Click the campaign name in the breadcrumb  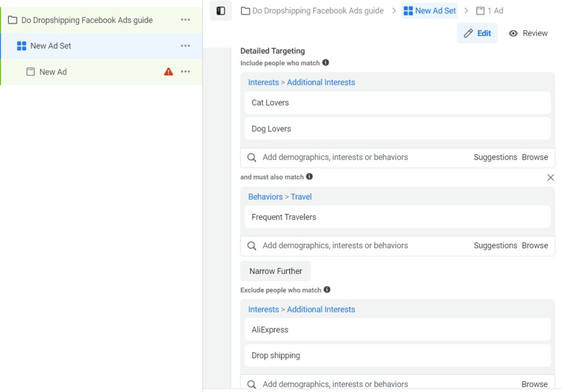[x=317, y=11]
